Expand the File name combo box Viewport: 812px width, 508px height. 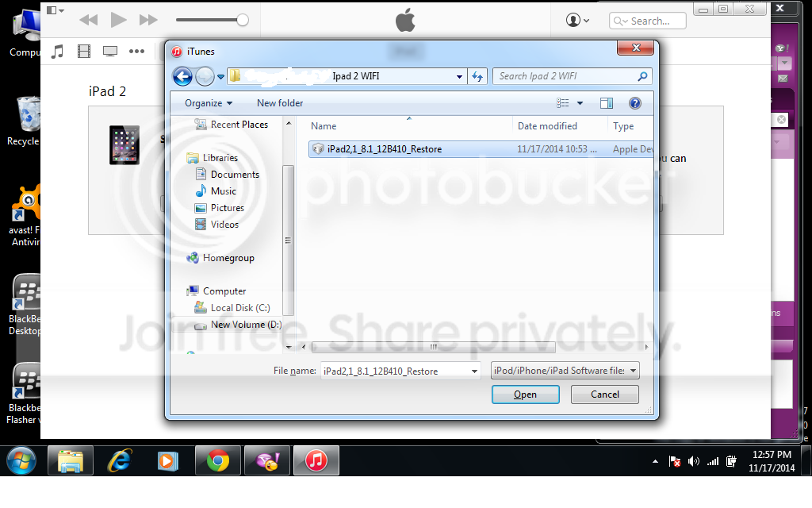point(474,371)
